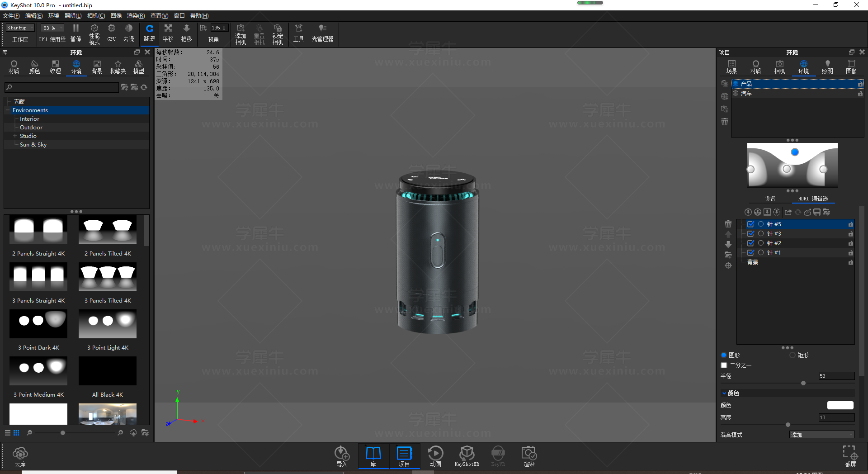Switch to library 材质 materials tab

pyautogui.click(x=14, y=67)
